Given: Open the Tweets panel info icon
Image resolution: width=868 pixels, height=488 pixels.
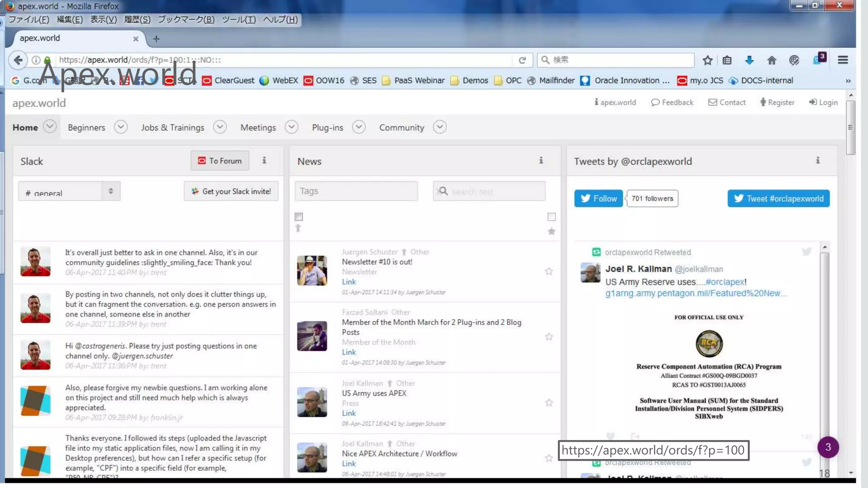Looking at the screenshot, I should tap(818, 160).
